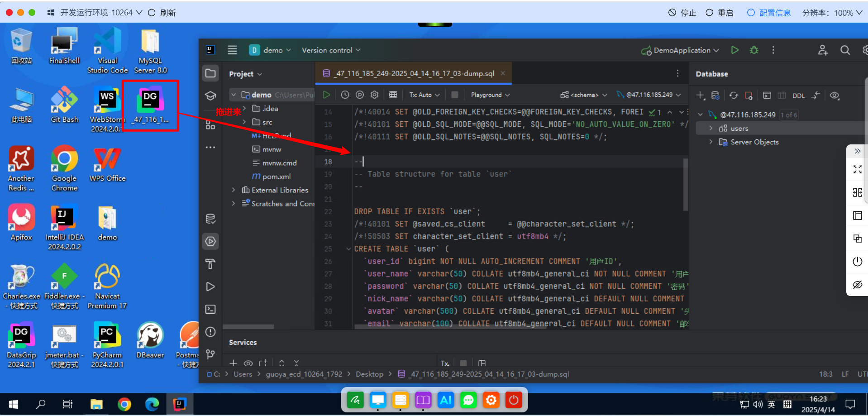The height and width of the screenshot is (416, 868).
Task: Open the Run tool window in sidebar
Action: coord(210,287)
